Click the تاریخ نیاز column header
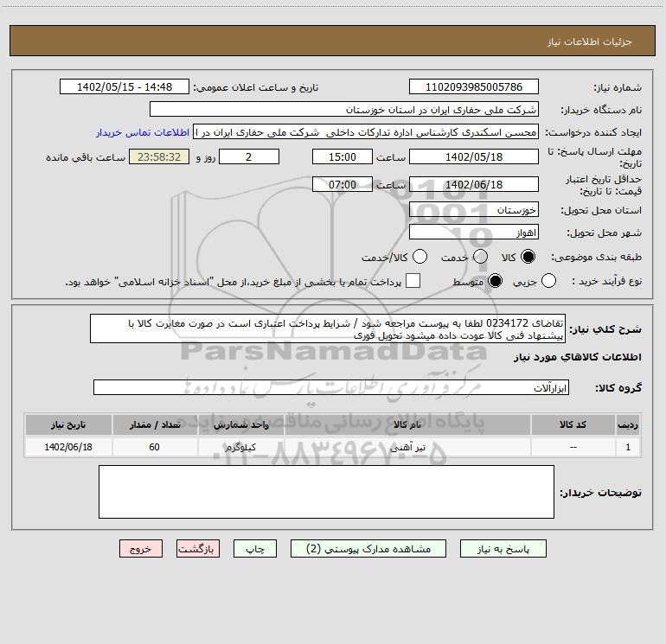666x644 pixels. [x=68, y=424]
